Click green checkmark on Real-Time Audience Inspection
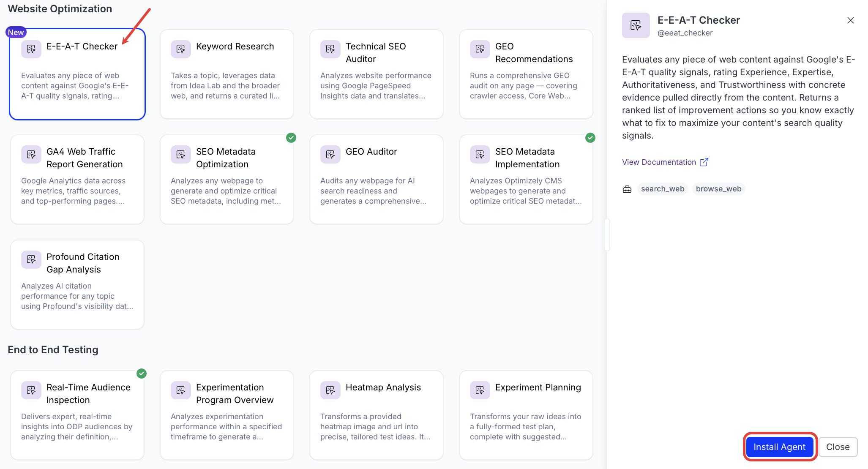Screen dimensions: 868x469 pyautogui.click(x=142, y=374)
